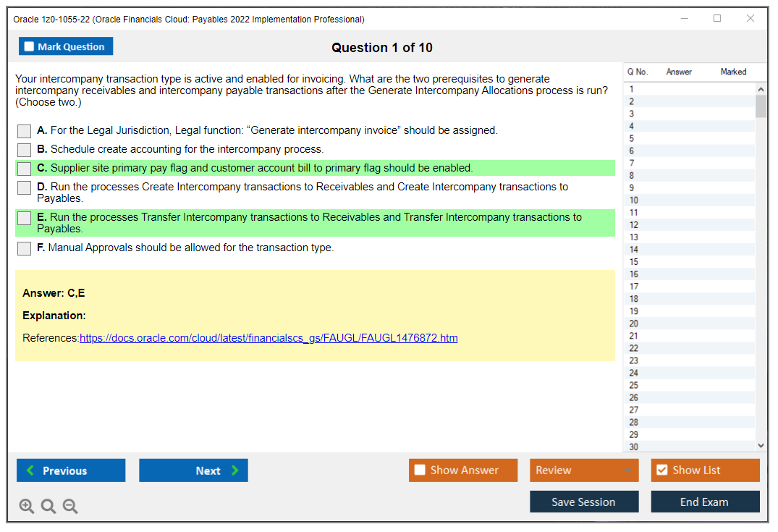Viewport: 778px width, 532px height.
Task: Click End Exam button
Action: 705,502
